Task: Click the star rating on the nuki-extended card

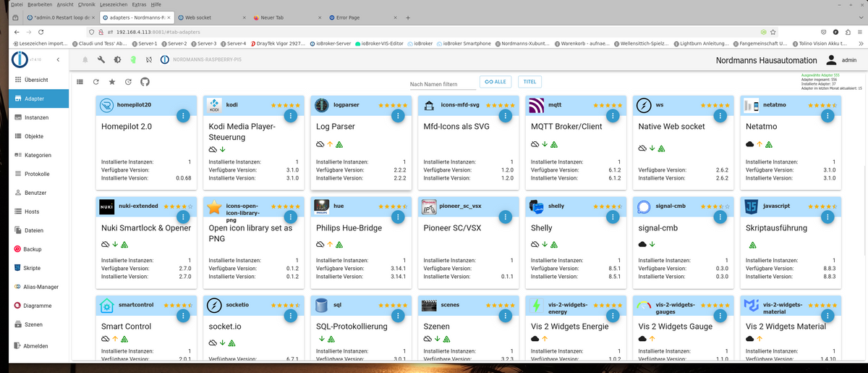Action: (178, 206)
